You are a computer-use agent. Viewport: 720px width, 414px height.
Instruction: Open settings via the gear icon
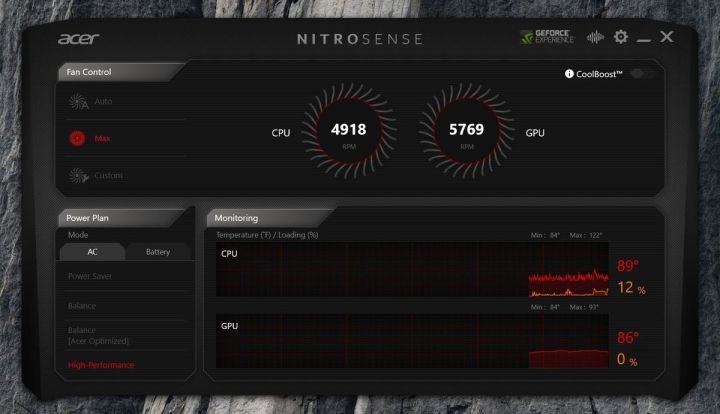pos(621,37)
